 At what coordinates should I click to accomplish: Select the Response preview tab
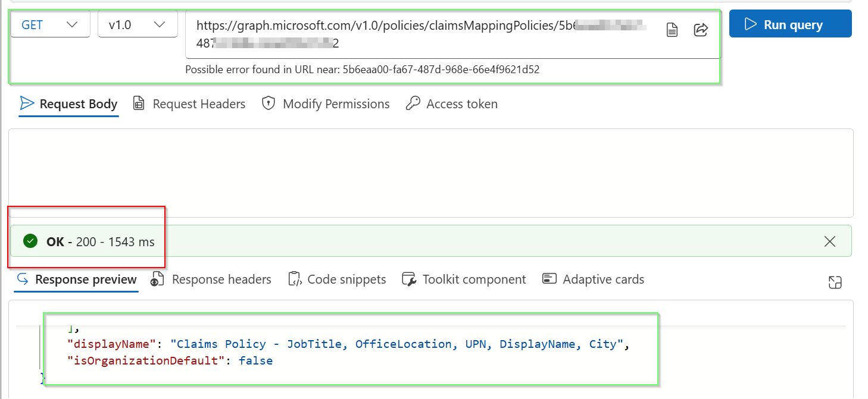pos(76,279)
